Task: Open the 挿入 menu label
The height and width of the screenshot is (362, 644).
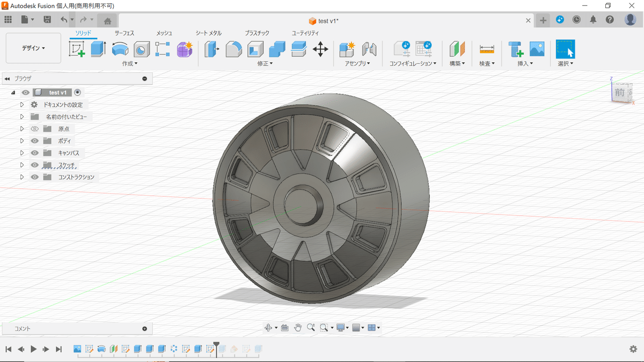Action: 525,63
